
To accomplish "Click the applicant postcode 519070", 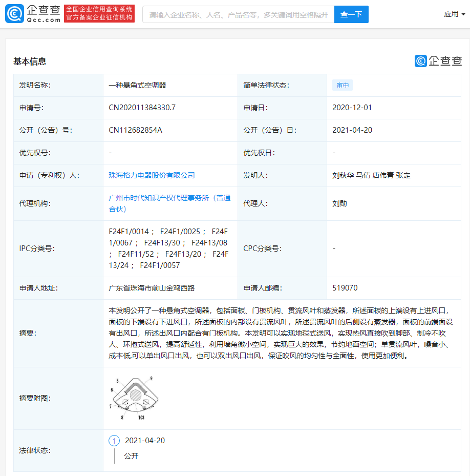I will (345, 288).
